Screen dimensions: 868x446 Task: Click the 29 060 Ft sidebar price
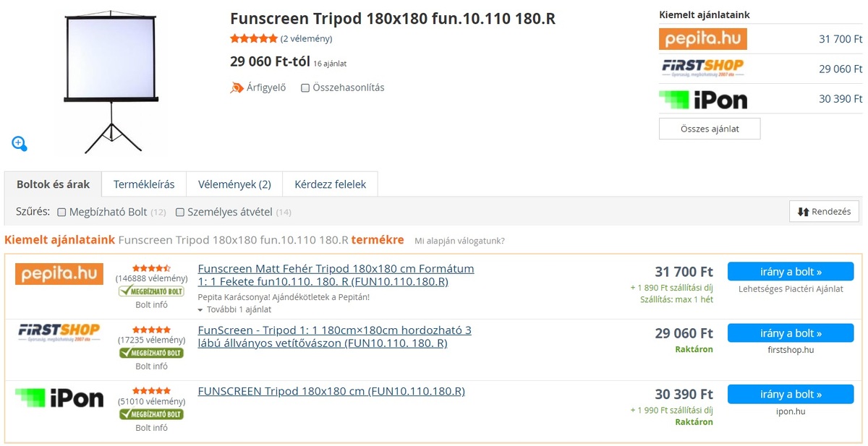click(841, 69)
